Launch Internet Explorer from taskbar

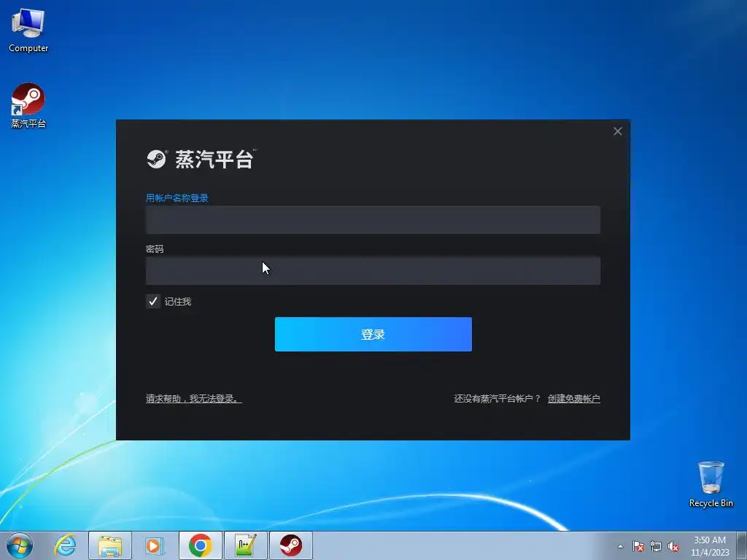pyautogui.click(x=65, y=545)
